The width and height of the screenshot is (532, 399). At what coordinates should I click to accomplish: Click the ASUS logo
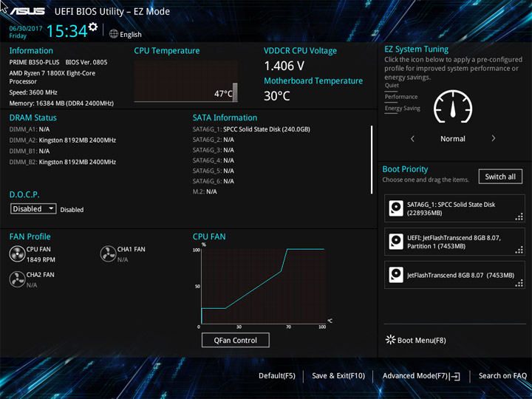(x=27, y=11)
